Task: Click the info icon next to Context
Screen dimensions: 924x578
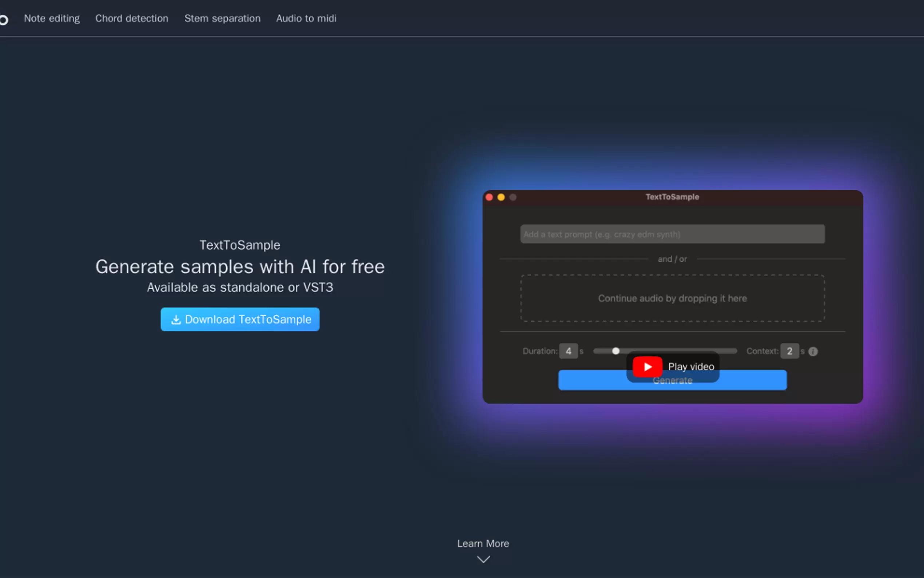Action: coord(813,351)
